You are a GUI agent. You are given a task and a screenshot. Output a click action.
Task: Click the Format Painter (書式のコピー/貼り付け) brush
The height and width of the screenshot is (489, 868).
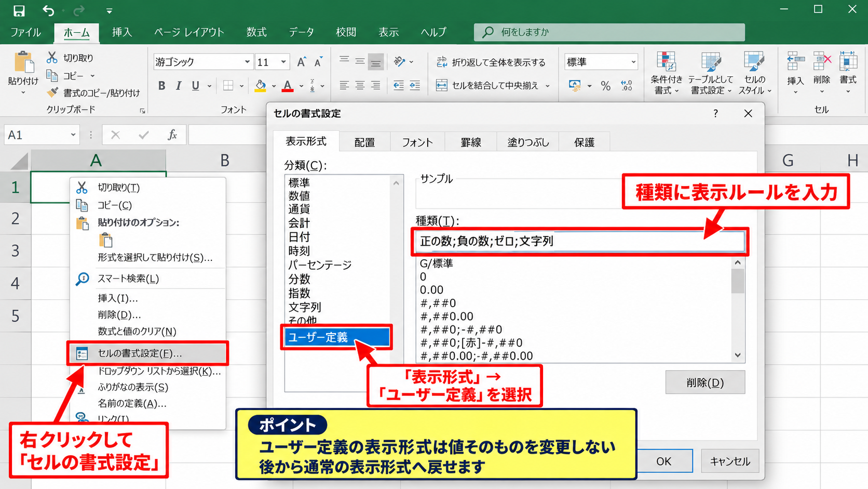click(52, 92)
